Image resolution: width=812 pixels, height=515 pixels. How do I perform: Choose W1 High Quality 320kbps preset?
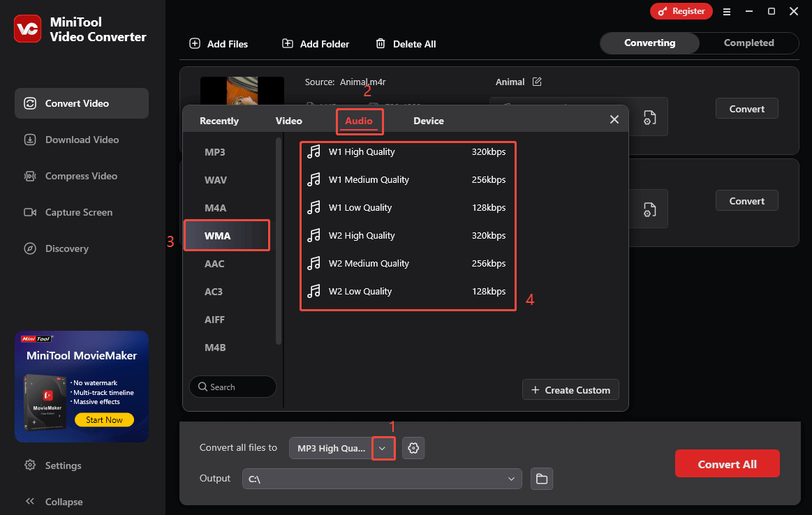point(408,151)
